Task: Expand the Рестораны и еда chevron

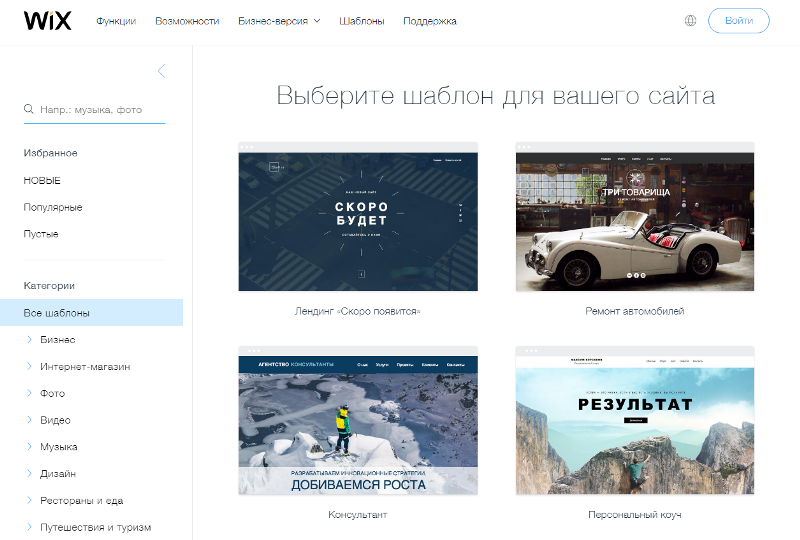Action: [29, 500]
